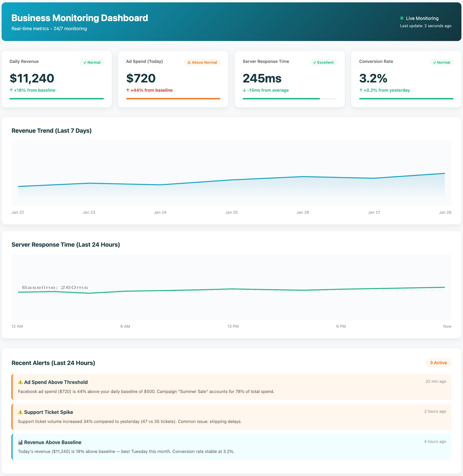Image resolution: width=463 pixels, height=476 pixels.
Task: Switch to the Server Response Time chart section
Action: pyautogui.click(x=66, y=245)
